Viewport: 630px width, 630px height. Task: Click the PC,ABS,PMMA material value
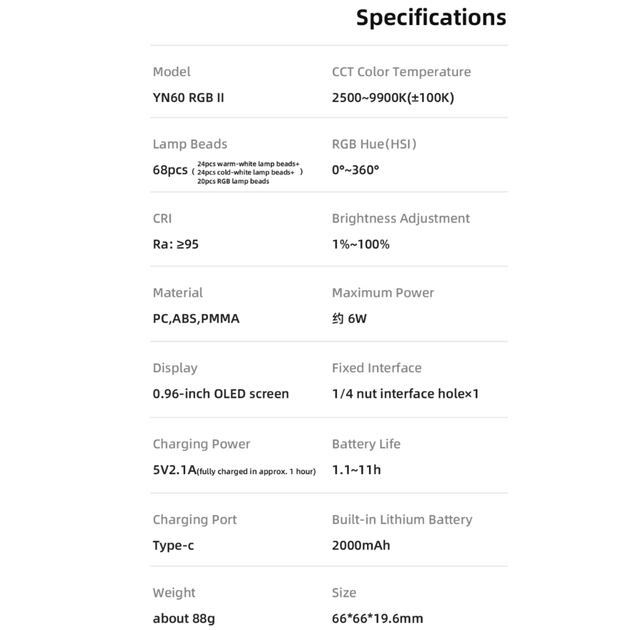pos(196,319)
